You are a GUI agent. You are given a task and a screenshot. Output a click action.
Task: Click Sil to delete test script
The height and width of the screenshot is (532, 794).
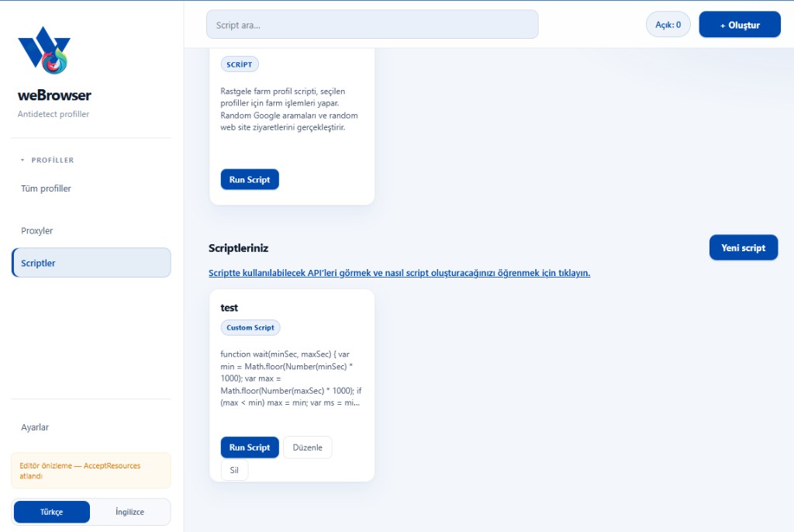(x=234, y=470)
